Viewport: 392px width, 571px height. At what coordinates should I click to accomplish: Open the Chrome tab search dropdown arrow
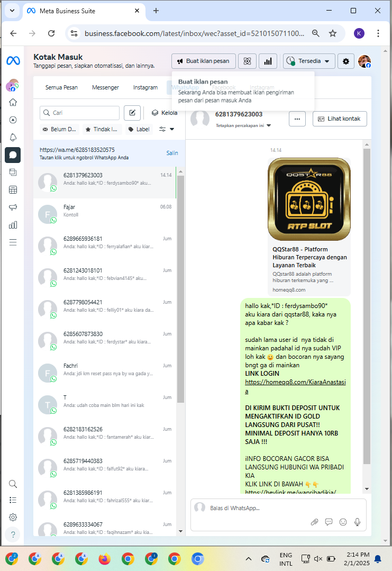pos(12,11)
